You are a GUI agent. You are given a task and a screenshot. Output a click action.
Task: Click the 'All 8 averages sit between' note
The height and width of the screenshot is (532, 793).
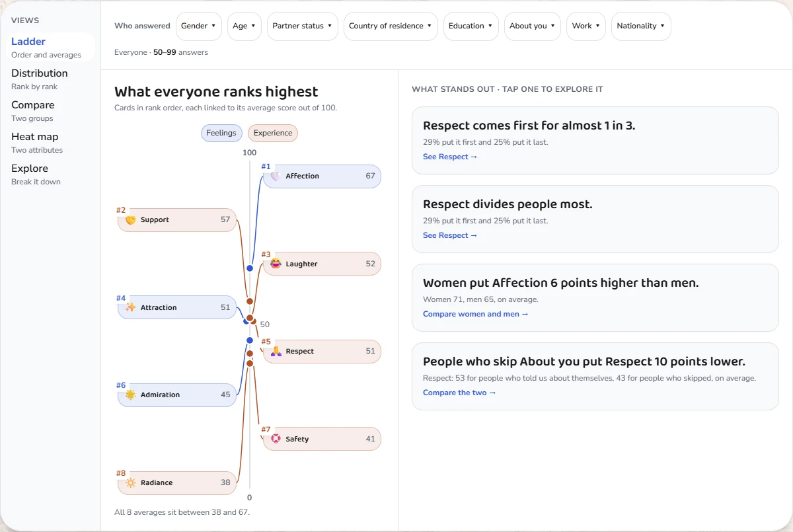182,512
